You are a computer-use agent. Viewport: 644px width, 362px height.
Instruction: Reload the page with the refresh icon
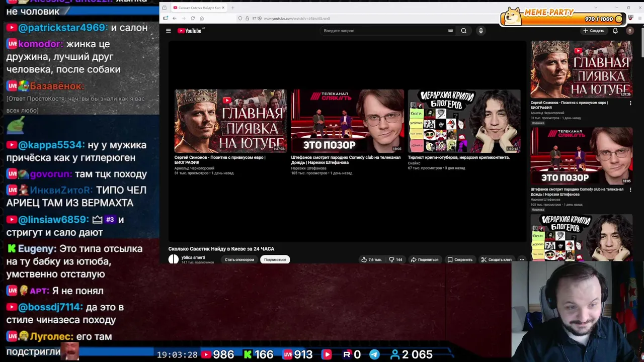tap(193, 18)
